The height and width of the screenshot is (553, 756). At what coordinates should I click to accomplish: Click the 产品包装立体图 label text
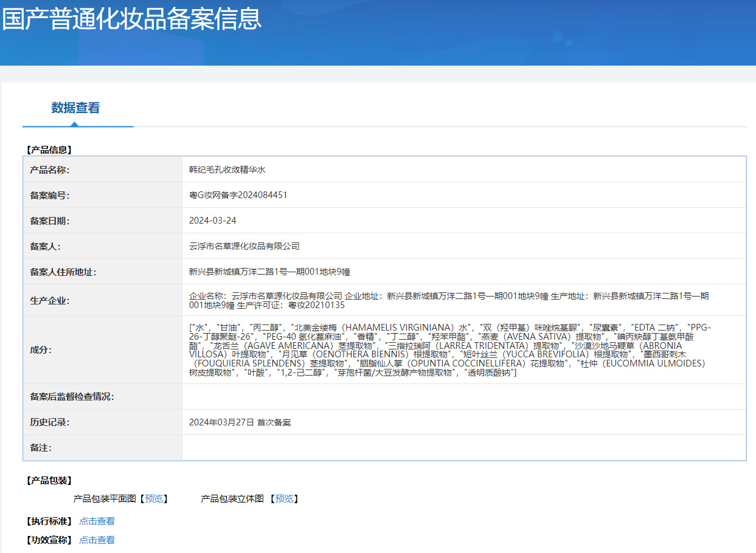232,499
